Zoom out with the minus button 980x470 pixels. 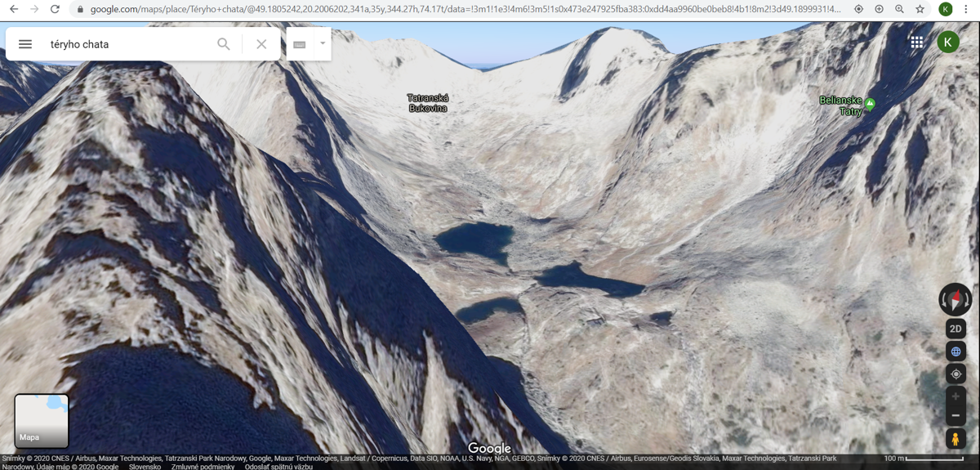pyautogui.click(x=955, y=416)
